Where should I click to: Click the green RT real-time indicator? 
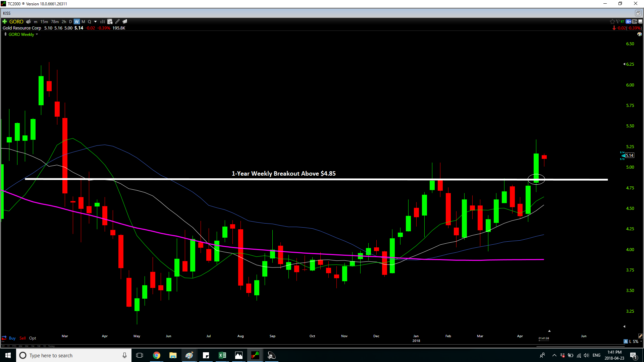point(623,21)
